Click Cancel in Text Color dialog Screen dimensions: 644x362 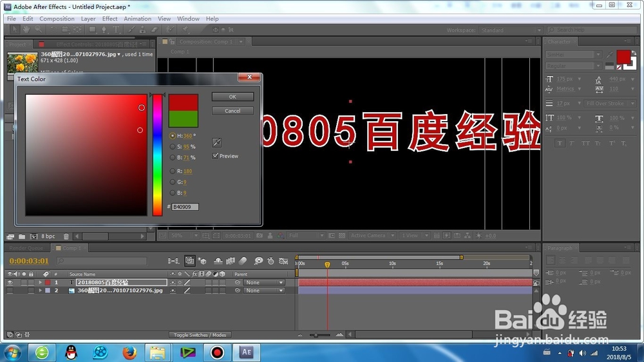(232, 111)
